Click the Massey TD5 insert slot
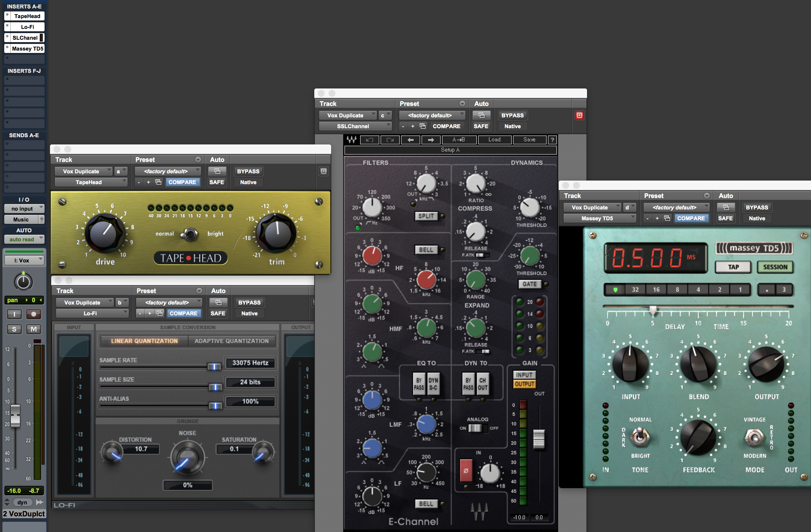The height and width of the screenshot is (532, 811). pyautogui.click(x=27, y=49)
